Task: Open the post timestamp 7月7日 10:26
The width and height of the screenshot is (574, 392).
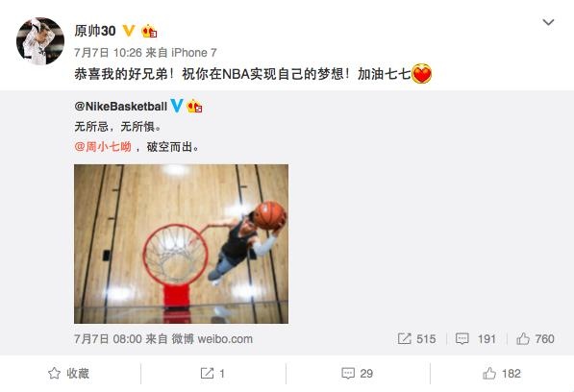Action: (108, 53)
